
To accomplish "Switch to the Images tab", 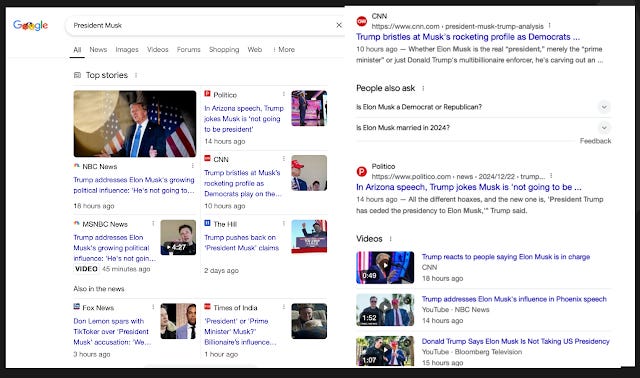I will [127, 49].
